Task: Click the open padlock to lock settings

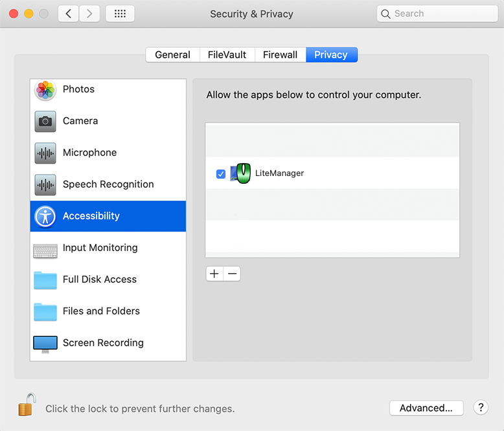Action: (27, 404)
